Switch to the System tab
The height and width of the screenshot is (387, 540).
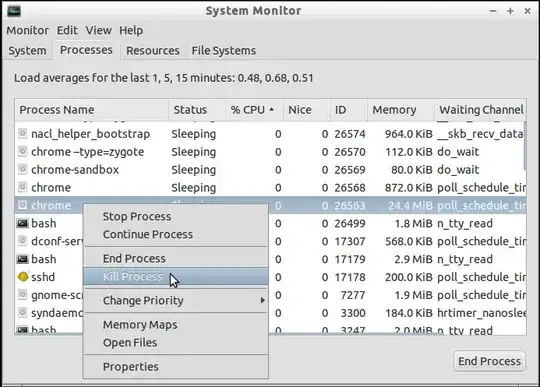coord(27,51)
